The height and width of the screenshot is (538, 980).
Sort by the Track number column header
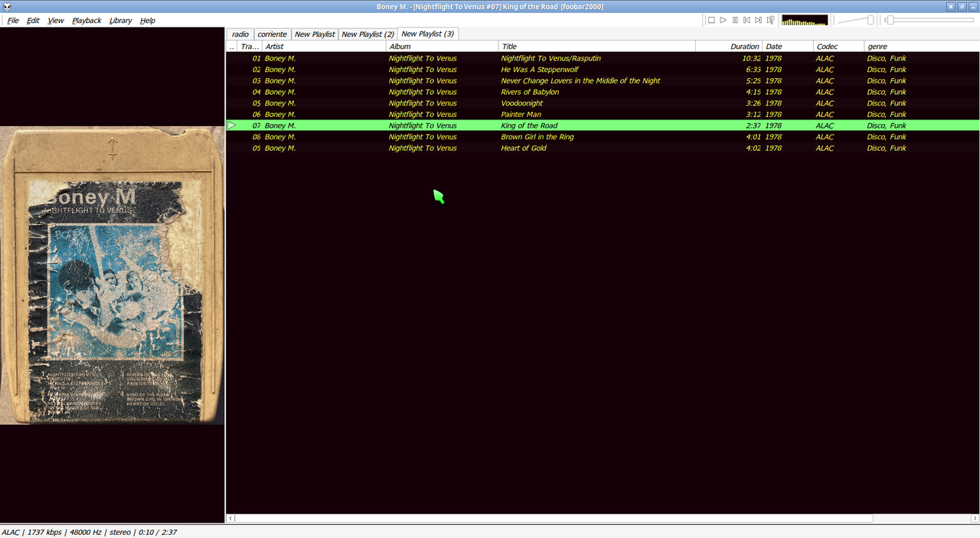click(250, 47)
